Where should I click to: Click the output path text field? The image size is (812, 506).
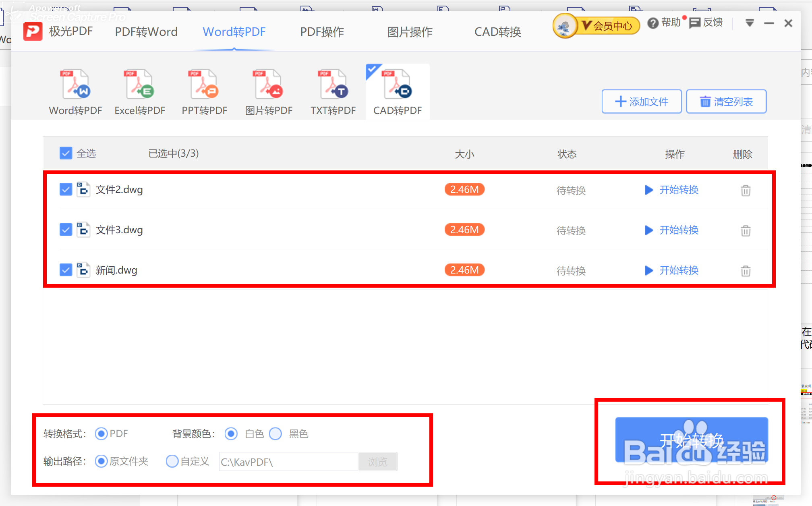(288, 462)
